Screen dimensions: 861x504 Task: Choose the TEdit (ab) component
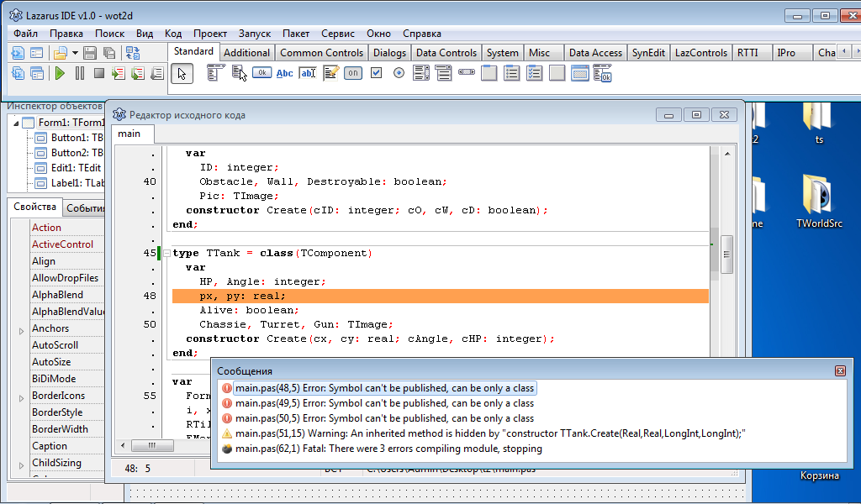pyautogui.click(x=308, y=73)
